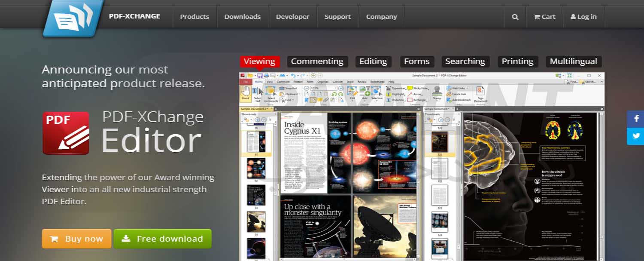Open the Organize ribbon tab in the Editor
The image size is (644, 261).
coord(323,82)
